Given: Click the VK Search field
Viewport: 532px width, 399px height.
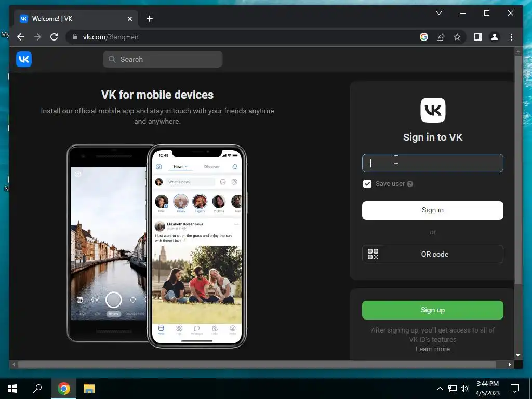Looking at the screenshot, I should point(163,59).
